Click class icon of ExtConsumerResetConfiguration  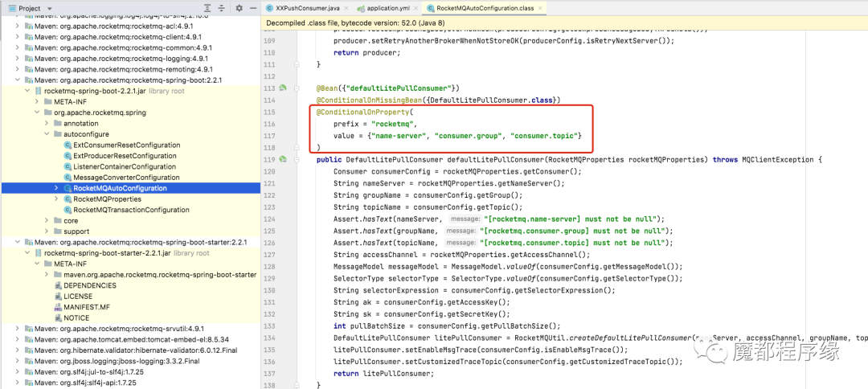(x=68, y=145)
